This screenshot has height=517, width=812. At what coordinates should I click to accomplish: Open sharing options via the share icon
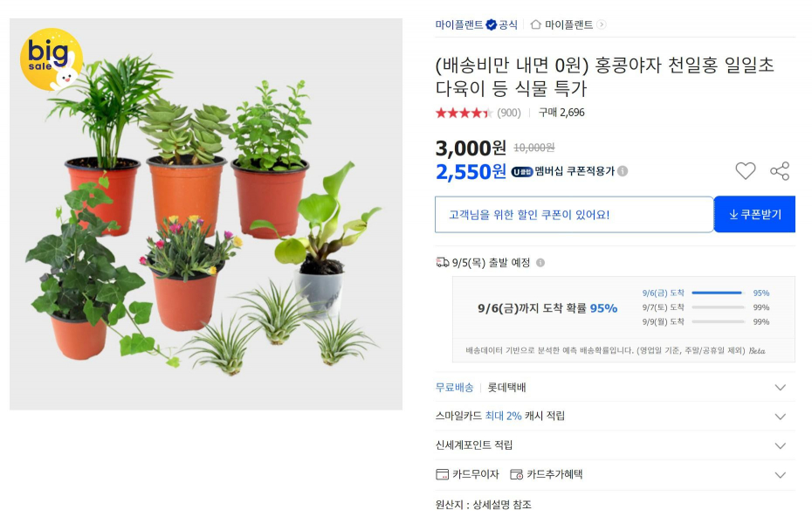click(x=781, y=172)
